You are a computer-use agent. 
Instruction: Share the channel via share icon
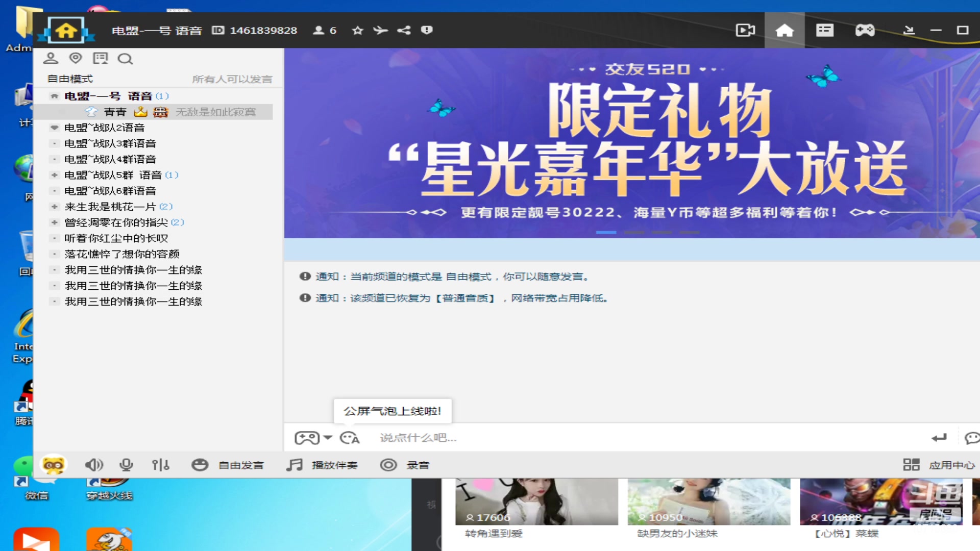point(404,30)
